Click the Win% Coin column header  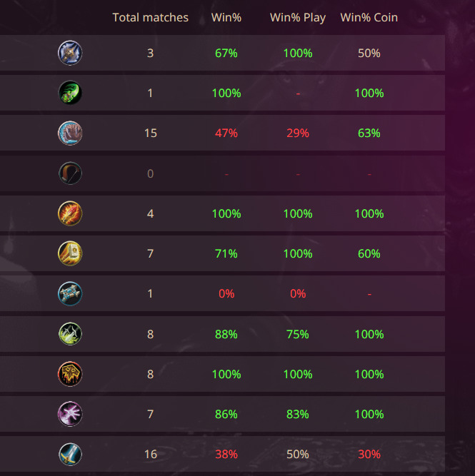coord(369,17)
